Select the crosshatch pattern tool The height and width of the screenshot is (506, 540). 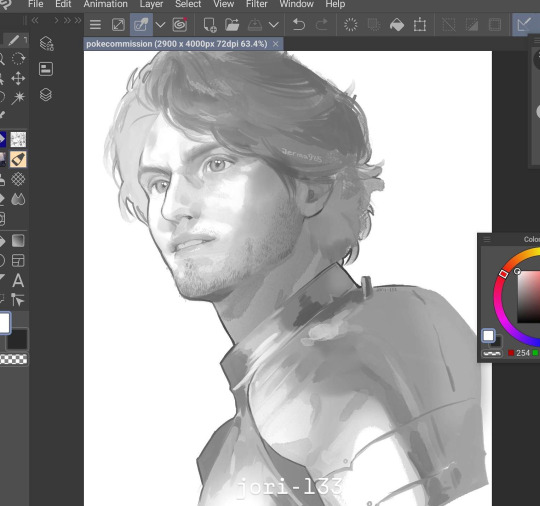18,179
